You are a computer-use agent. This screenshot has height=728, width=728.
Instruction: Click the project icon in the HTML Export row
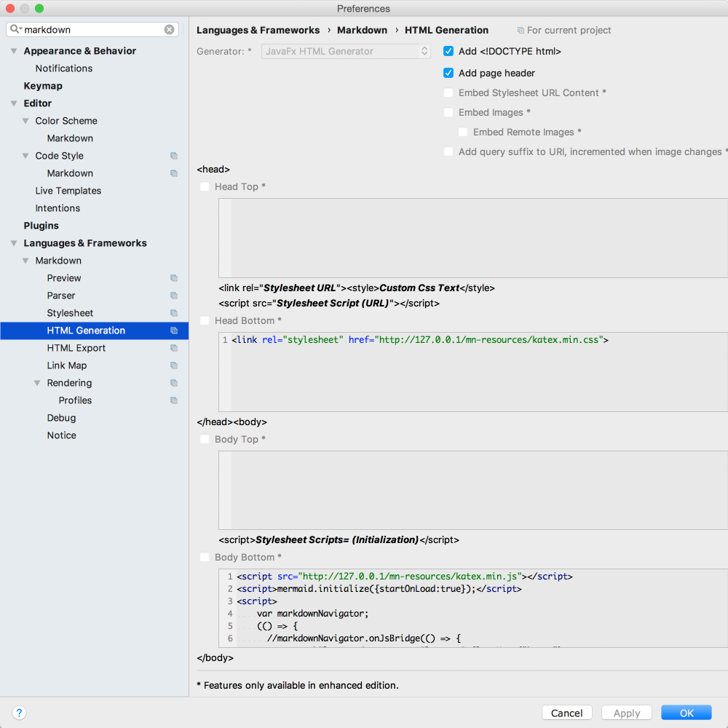[174, 348]
